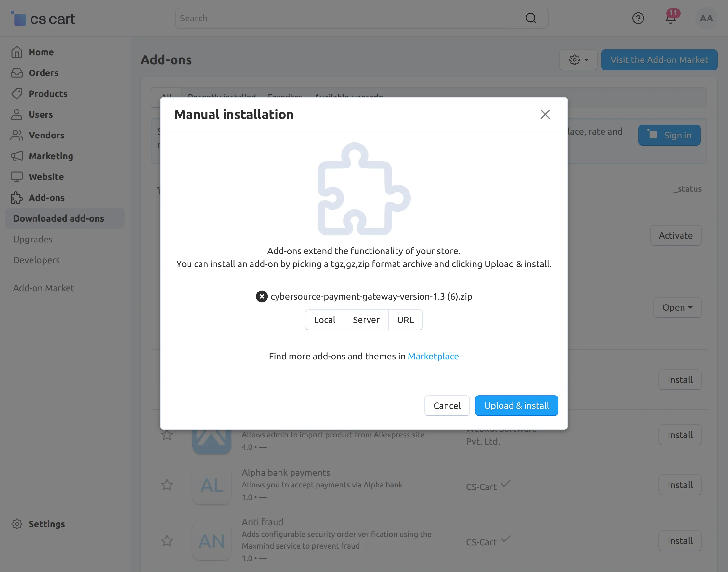728x572 pixels.
Task: Open the gear dropdown near Visit the Add-on Market
Action: click(578, 59)
